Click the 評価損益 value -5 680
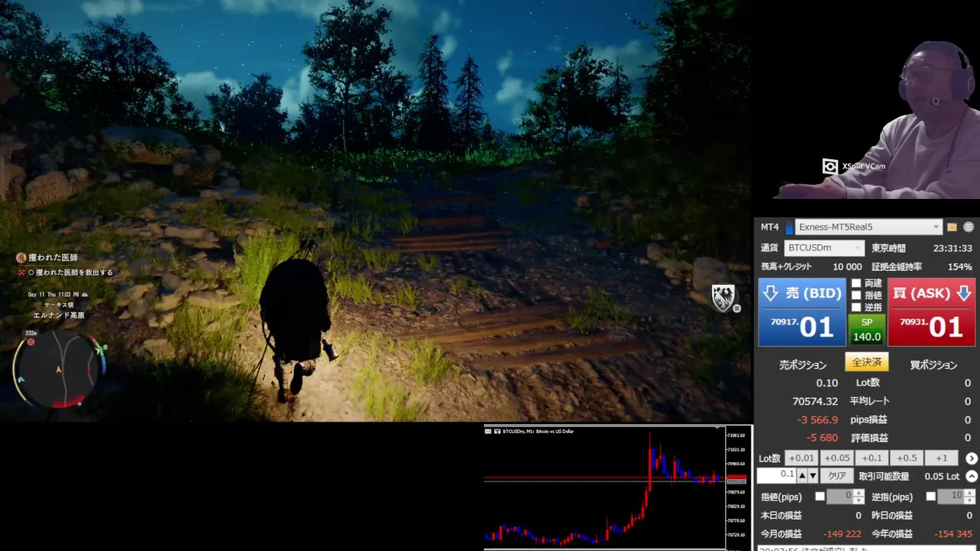 coord(822,438)
